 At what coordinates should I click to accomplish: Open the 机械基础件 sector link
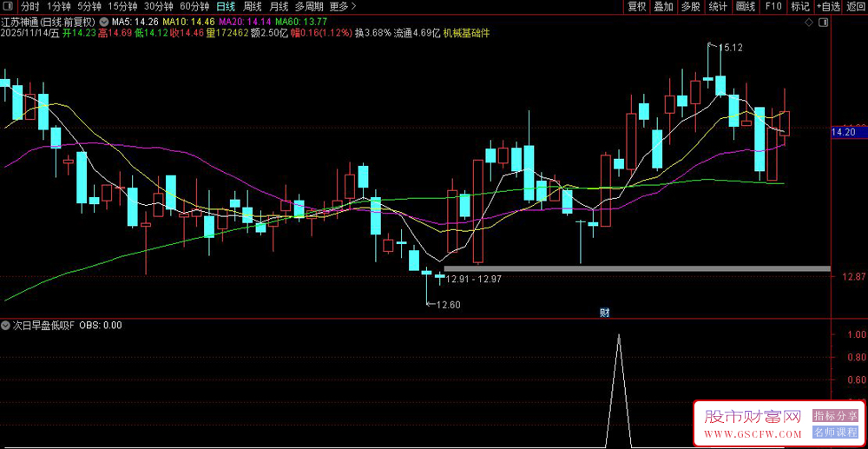point(466,33)
